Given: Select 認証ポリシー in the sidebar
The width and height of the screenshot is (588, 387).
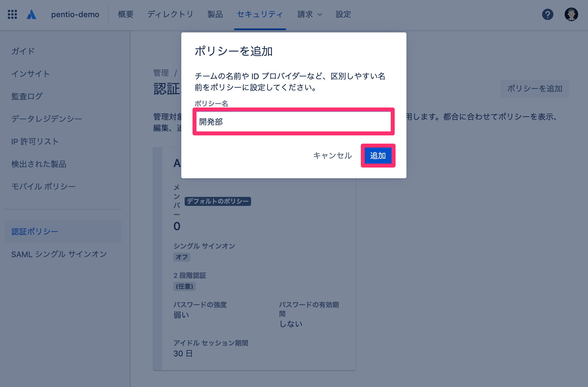Looking at the screenshot, I should [x=63, y=232].
